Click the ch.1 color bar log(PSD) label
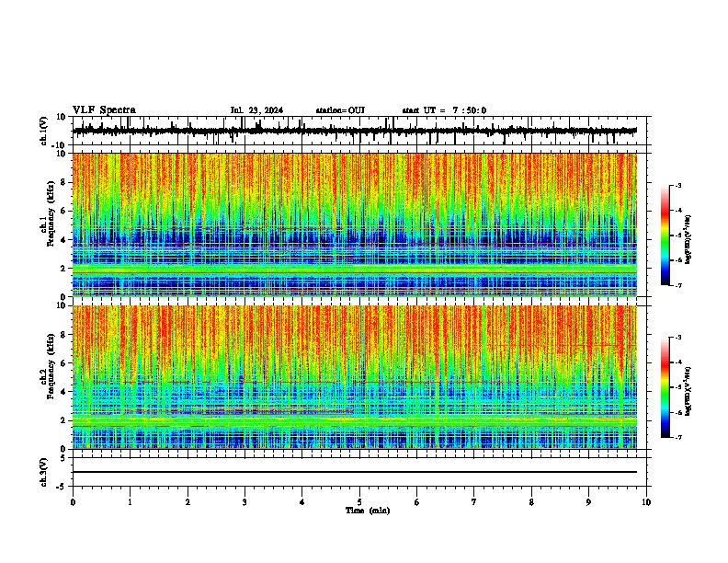 point(688,239)
